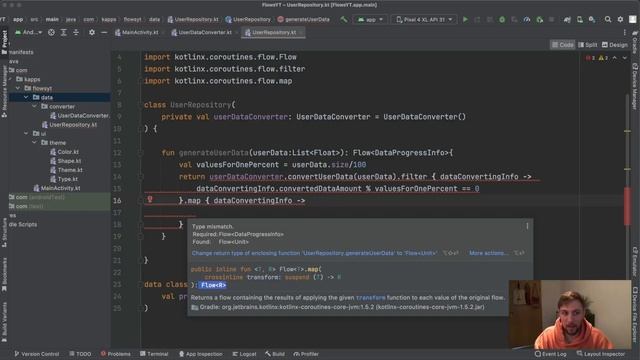640x360 pixels.
Task: Open IDE settings gear in top toolbar
Action: [x=620, y=19]
